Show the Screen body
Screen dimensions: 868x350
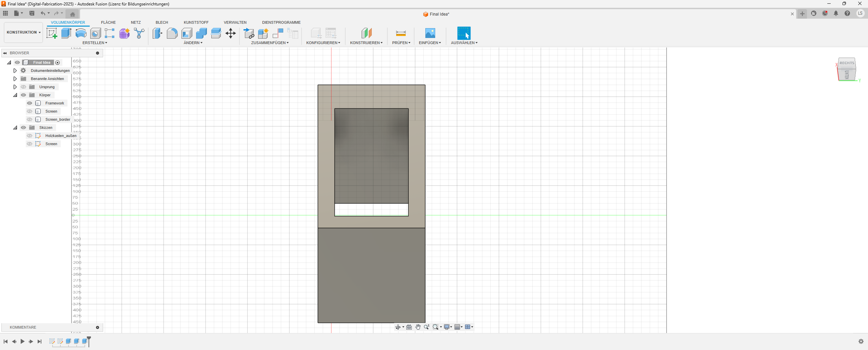[x=30, y=111]
